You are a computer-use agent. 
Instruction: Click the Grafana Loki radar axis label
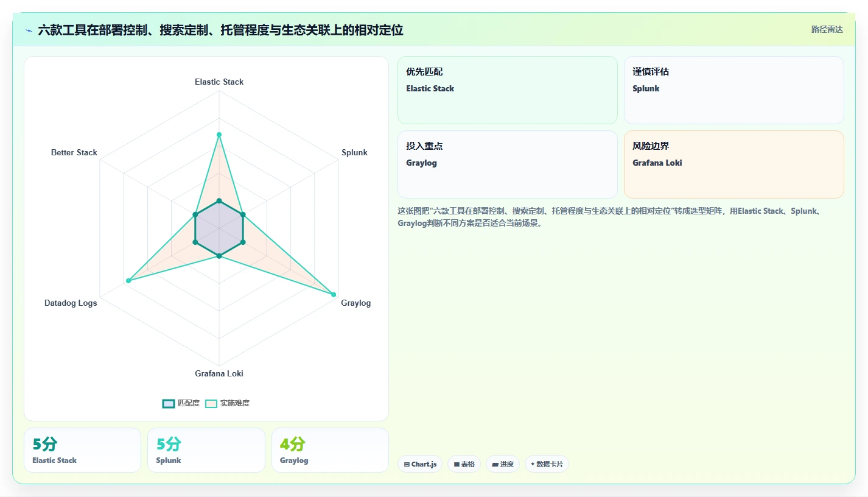point(219,373)
